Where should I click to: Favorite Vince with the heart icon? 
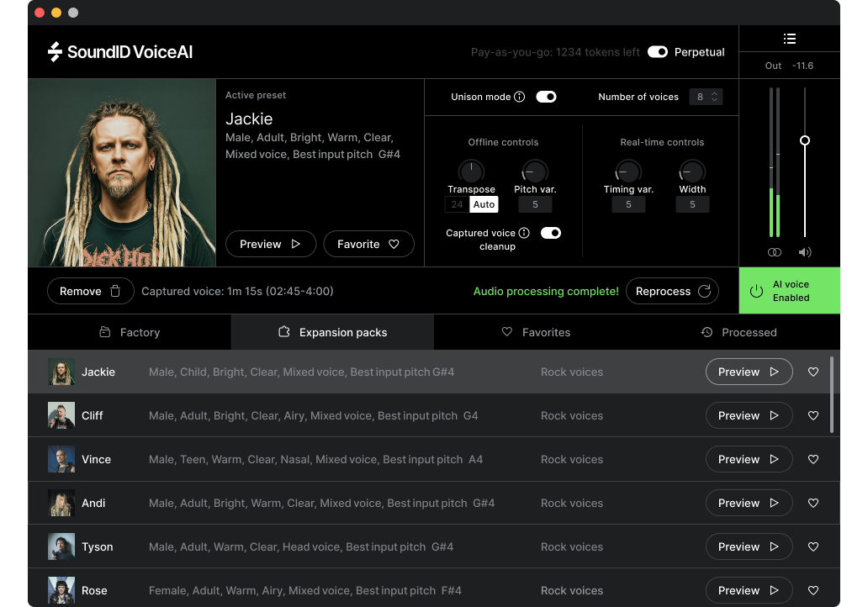(813, 459)
